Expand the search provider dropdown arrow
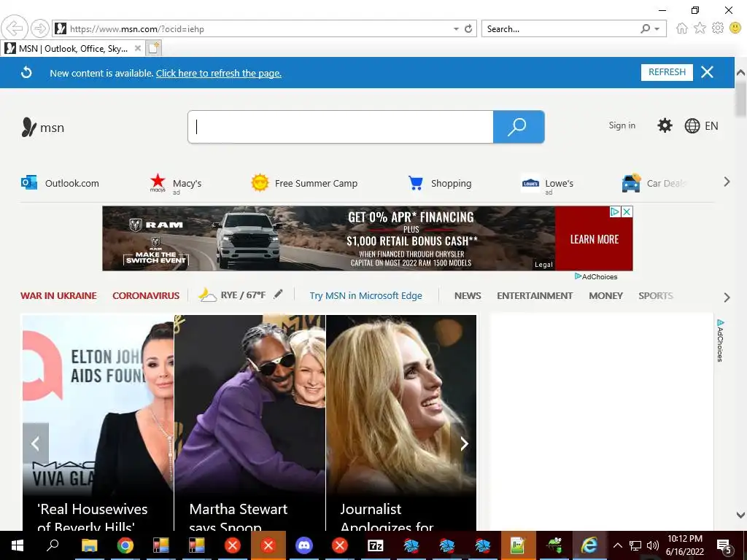The image size is (747, 560). 657,29
